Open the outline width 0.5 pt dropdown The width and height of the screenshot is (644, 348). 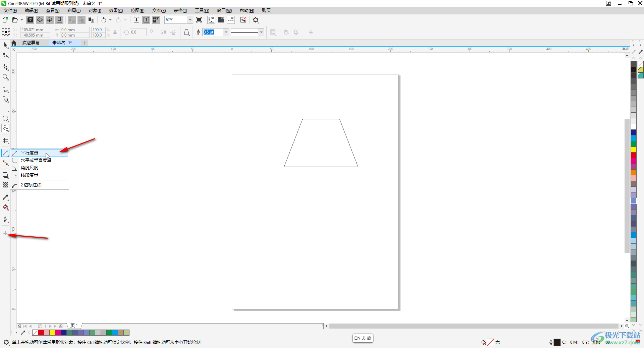[226, 32]
